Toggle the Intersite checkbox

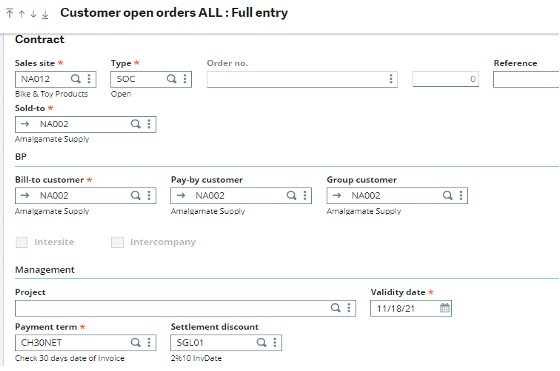[x=22, y=242]
